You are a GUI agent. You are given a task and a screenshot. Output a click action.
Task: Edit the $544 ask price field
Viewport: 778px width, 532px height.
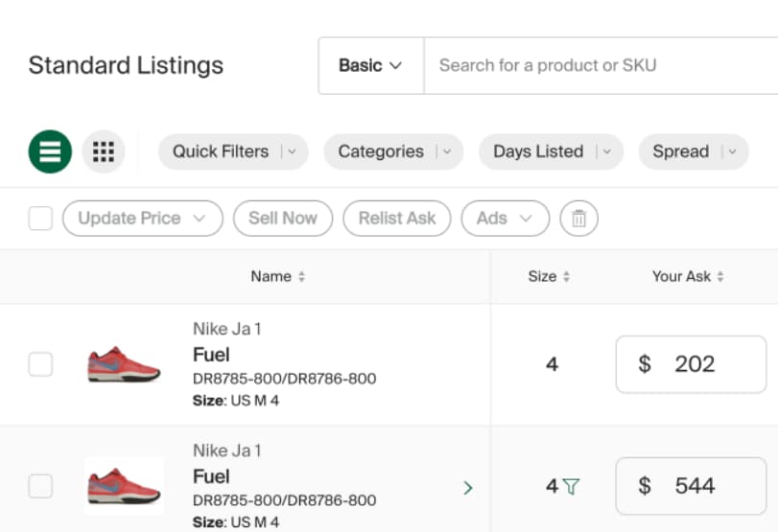point(691,486)
